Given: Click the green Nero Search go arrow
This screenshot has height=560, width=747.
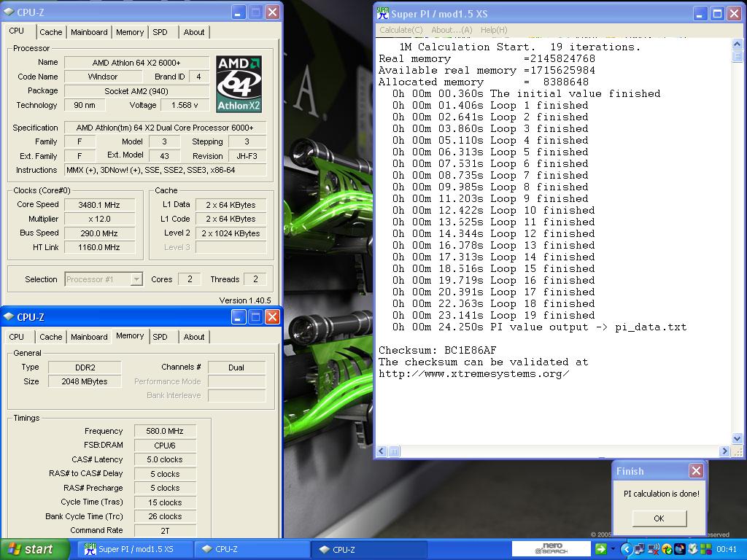Looking at the screenshot, I should (x=601, y=549).
